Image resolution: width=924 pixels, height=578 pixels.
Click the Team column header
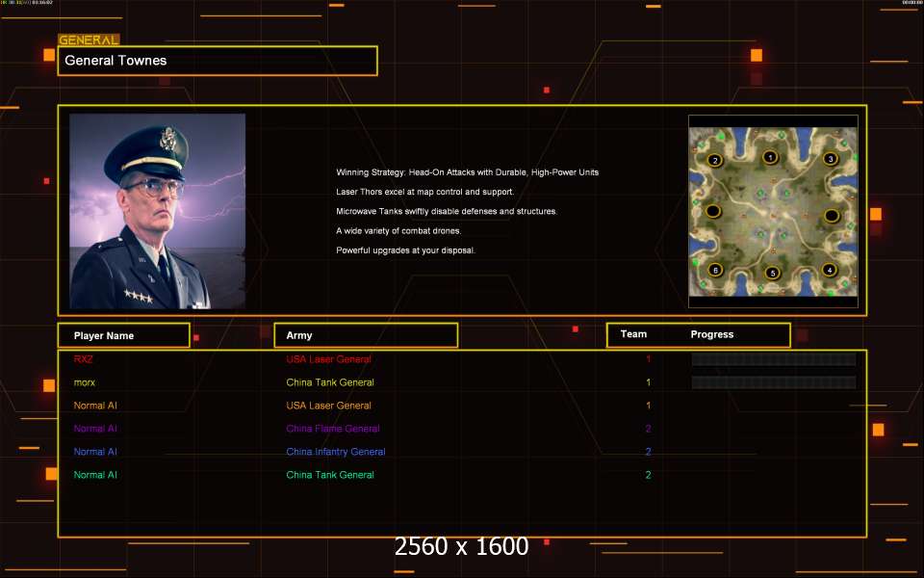click(633, 334)
